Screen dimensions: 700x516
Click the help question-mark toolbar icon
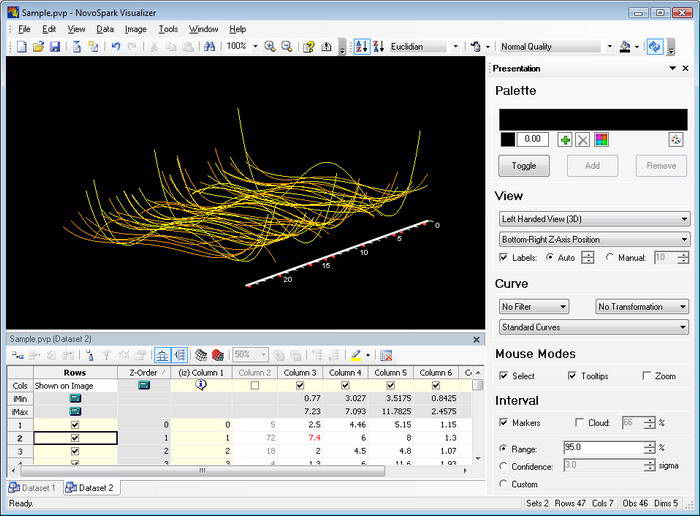pos(309,46)
